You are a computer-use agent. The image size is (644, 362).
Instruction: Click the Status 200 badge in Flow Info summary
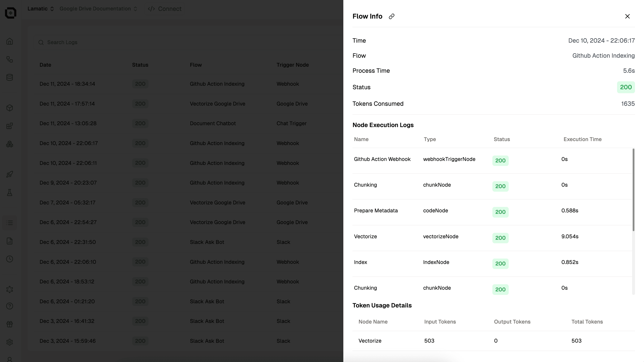click(x=626, y=87)
